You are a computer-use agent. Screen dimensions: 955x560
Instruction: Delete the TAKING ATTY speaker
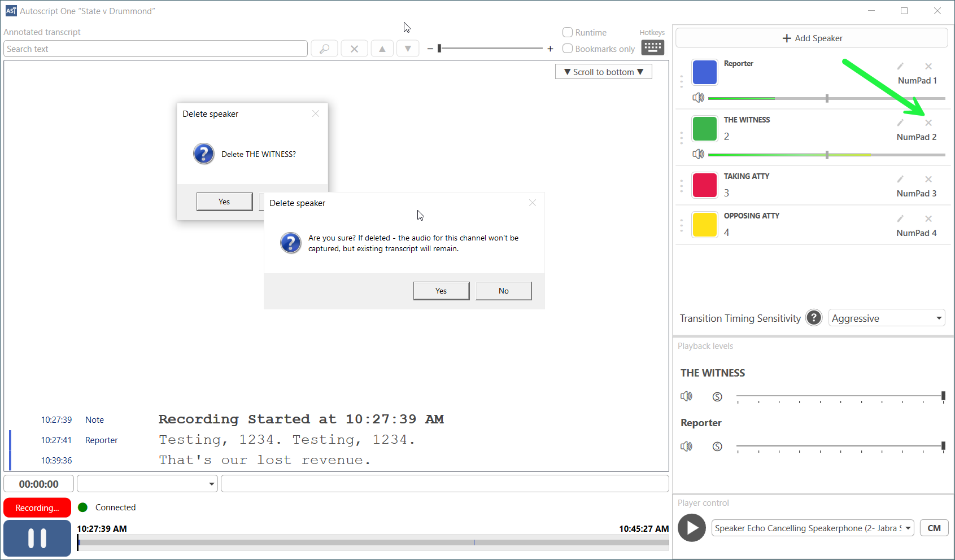(928, 180)
